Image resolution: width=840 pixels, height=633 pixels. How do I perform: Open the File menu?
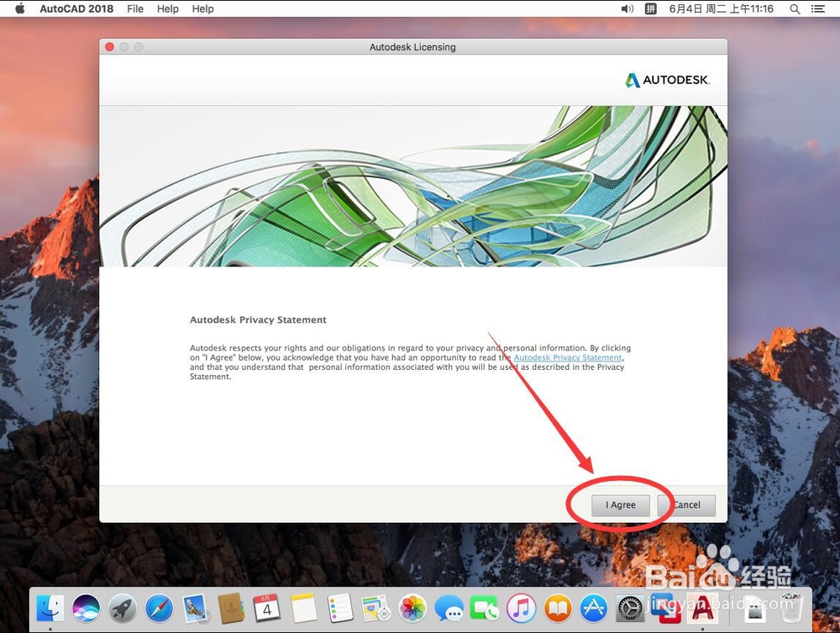point(135,8)
